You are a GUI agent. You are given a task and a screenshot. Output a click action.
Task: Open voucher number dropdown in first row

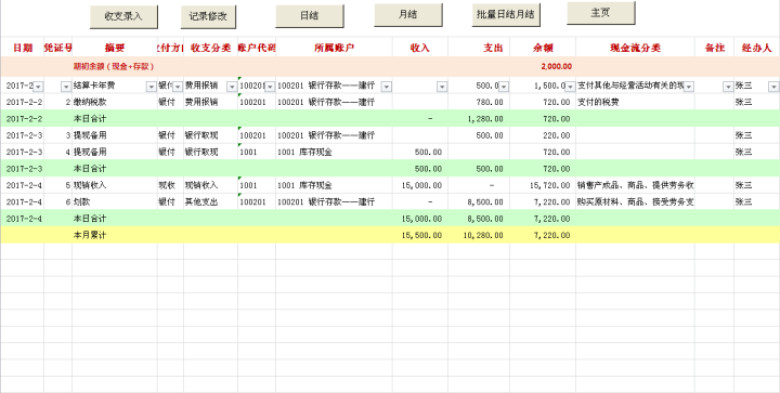coord(66,87)
